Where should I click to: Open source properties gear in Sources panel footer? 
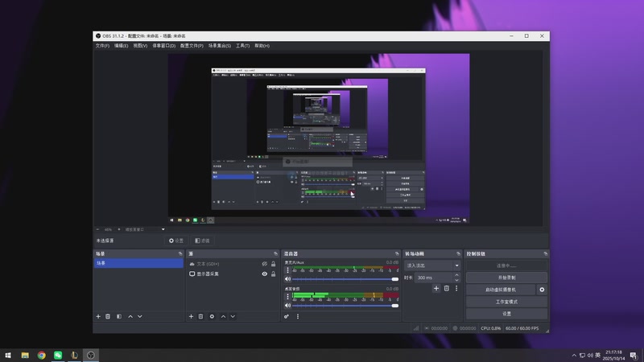click(x=212, y=316)
